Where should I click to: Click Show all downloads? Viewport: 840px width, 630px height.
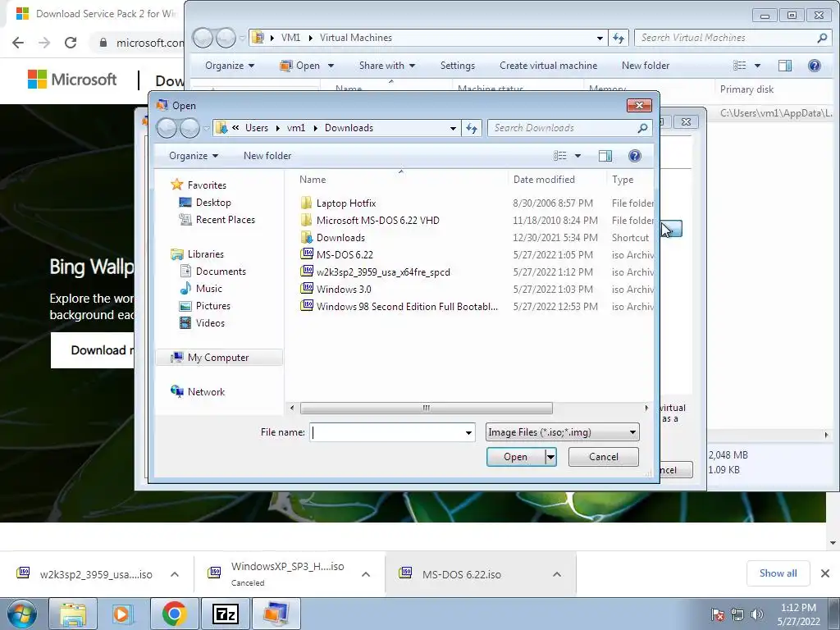coord(778,573)
